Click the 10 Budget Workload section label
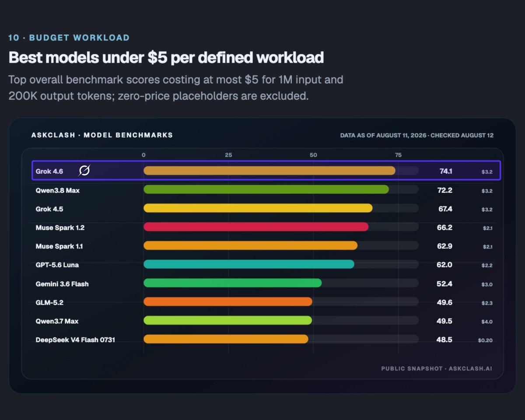Viewport: 525px width, 420px height. tap(69, 38)
